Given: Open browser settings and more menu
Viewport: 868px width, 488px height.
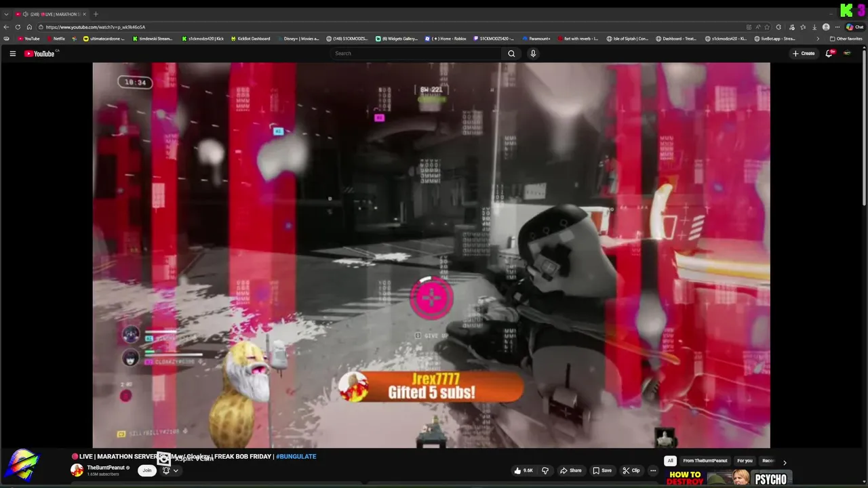Looking at the screenshot, I should pos(837,27).
